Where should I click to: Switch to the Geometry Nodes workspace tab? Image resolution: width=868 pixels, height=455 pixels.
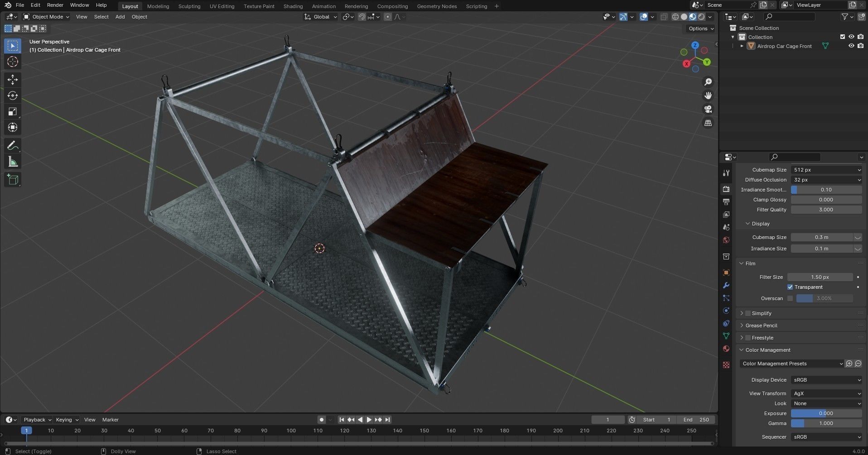coord(437,6)
